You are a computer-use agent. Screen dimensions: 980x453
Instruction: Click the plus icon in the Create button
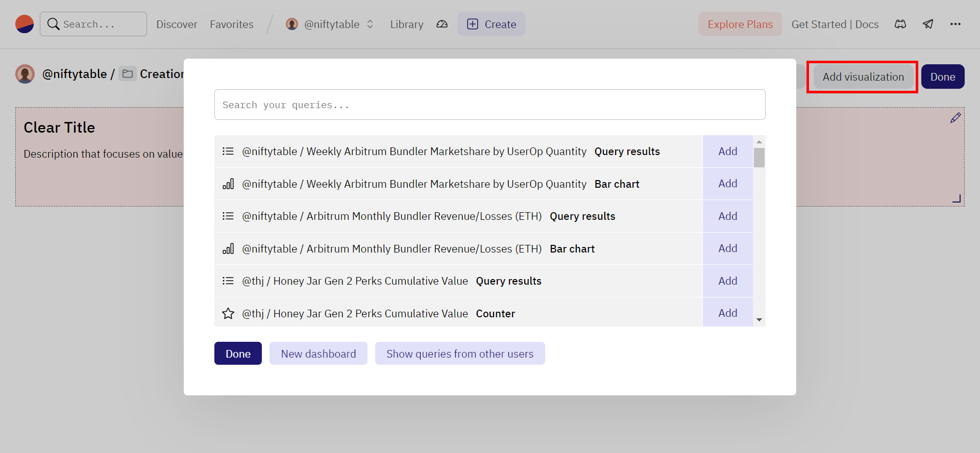coord(473,24)
